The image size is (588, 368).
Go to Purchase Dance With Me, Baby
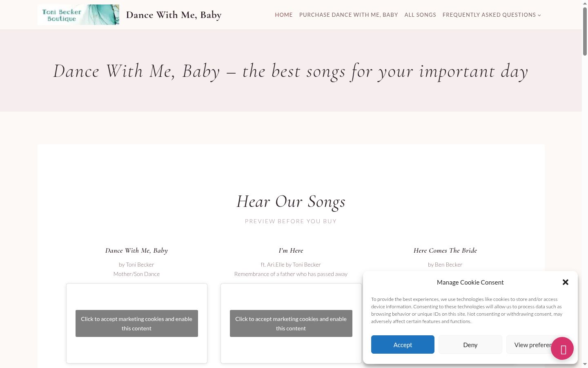click(x=349, y=15)
